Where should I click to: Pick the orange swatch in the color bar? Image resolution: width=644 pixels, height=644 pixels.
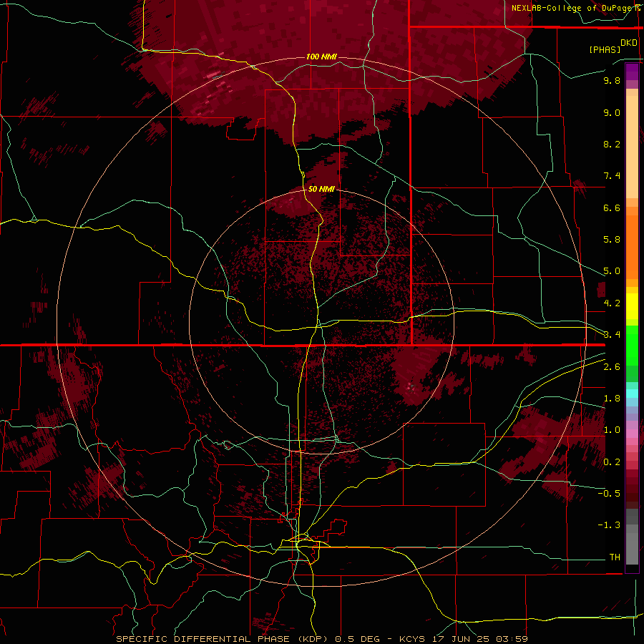click(x=632, y=248)
